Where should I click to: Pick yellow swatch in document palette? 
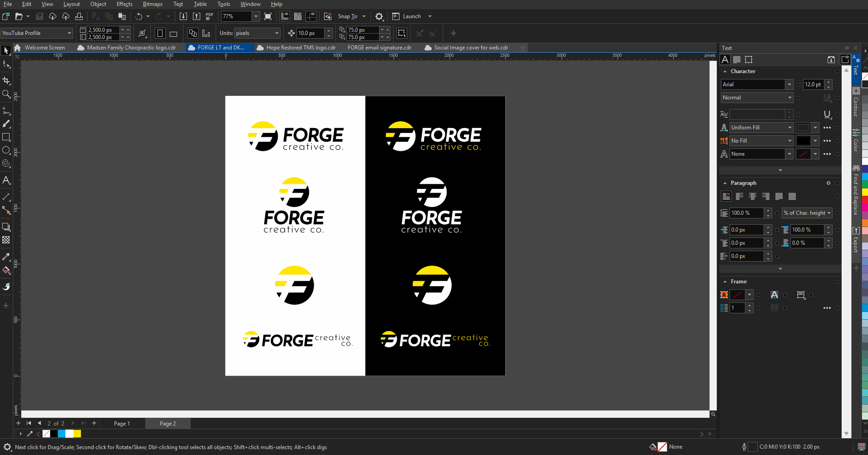point(77,434)
